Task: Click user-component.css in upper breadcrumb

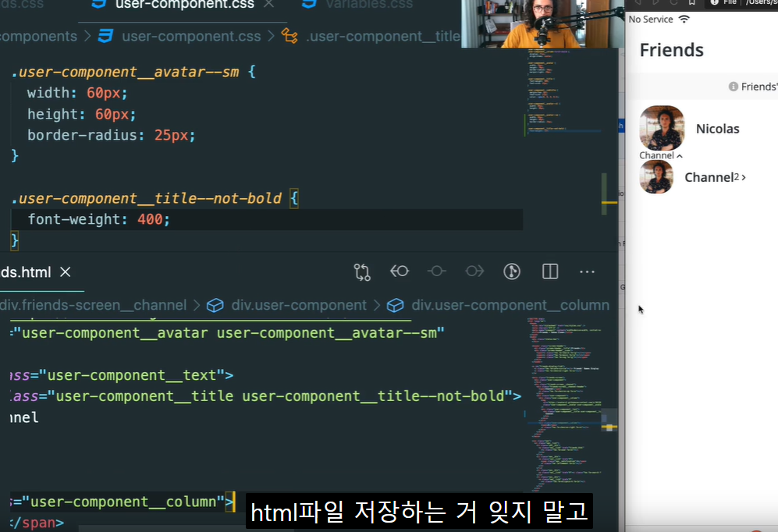Action: click(191, 36)
